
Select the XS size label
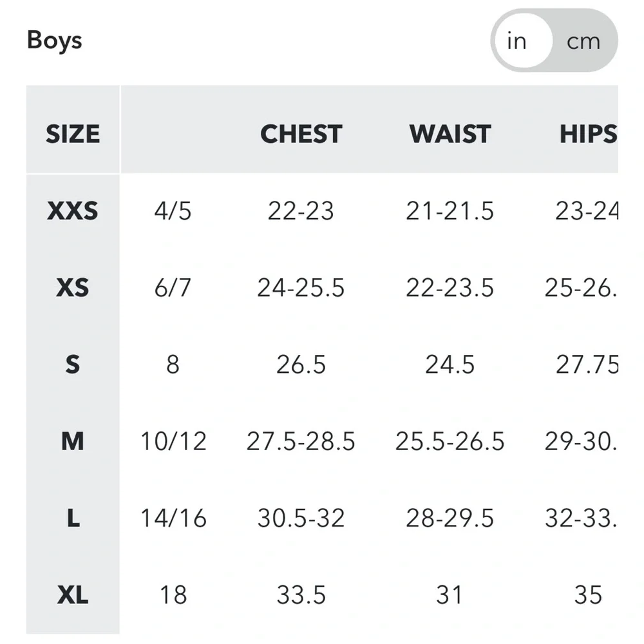[x=72, y=287]
